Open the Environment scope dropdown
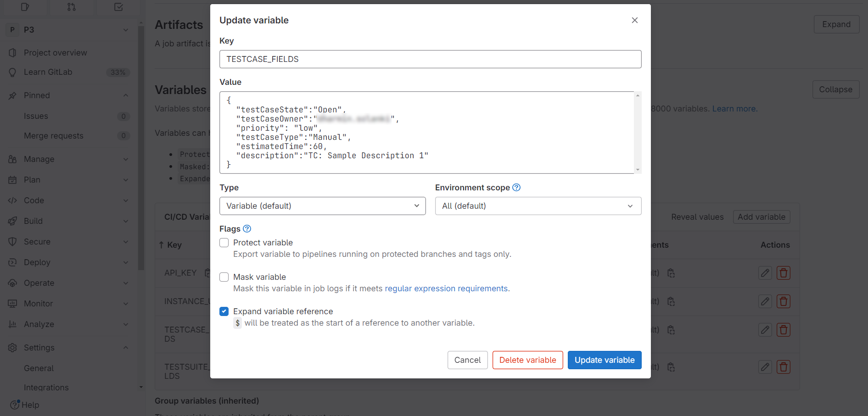Viewport: 868px width, 416px height. tap(538, 206)
